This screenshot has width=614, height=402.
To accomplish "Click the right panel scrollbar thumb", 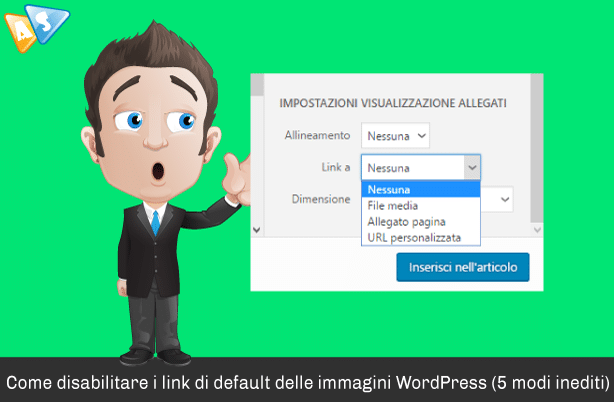I will click(x=537, y=149).
